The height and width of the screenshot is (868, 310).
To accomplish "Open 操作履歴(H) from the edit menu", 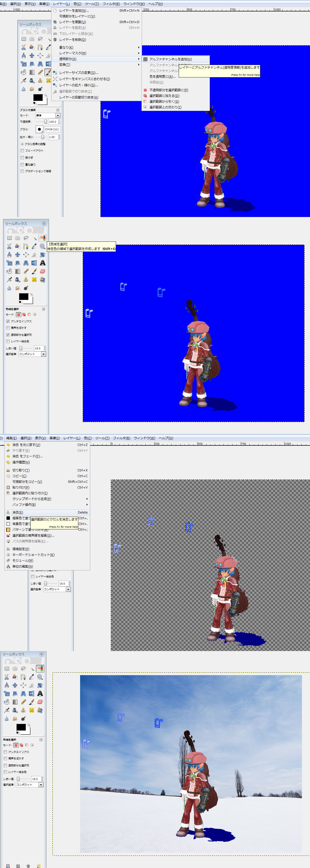I will [47, 462].
